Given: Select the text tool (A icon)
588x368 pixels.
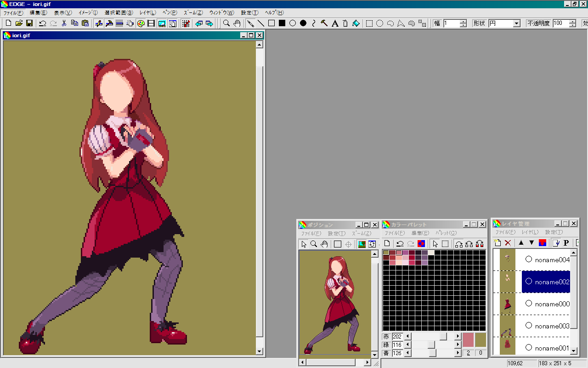Looking at the screenshot, I should [335, 23].
